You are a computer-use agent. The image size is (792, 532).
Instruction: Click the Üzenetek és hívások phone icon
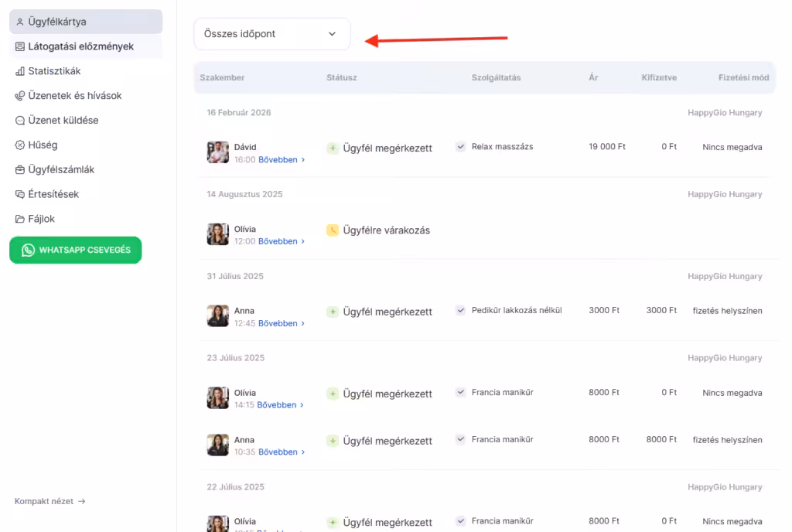coord(20,96)
